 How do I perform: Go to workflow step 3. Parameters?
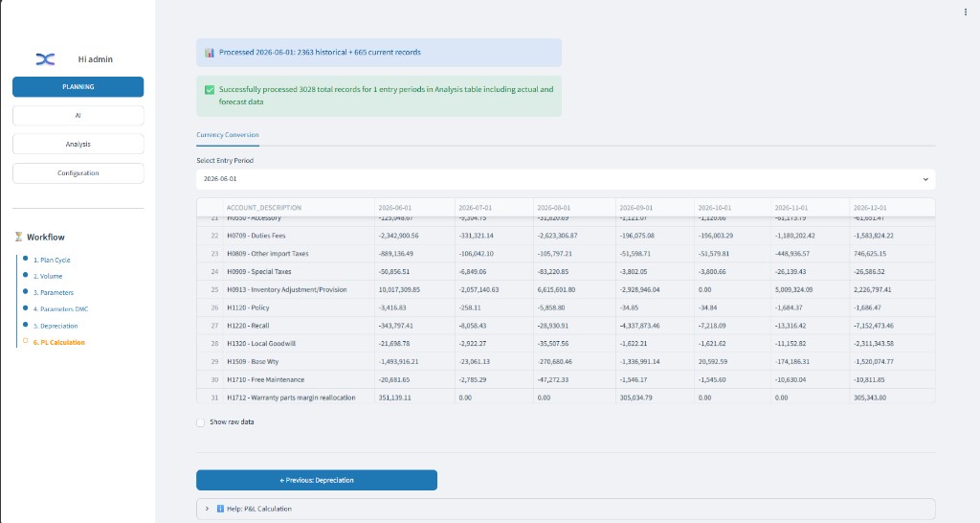(x=54, y=292)
